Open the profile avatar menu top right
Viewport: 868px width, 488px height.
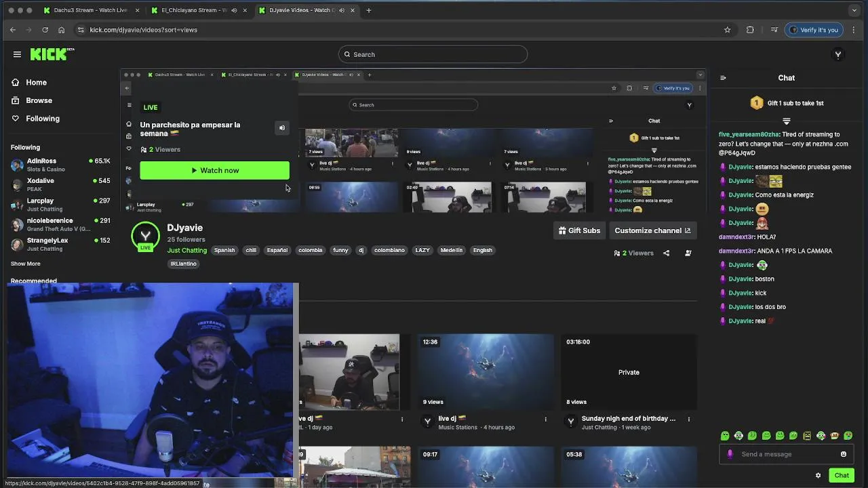(x=838, y=54)
